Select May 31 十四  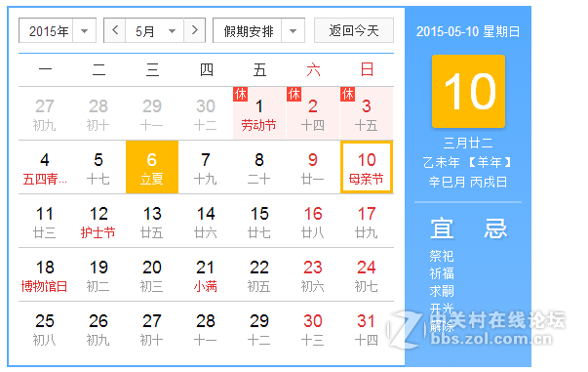click(367, 328)
